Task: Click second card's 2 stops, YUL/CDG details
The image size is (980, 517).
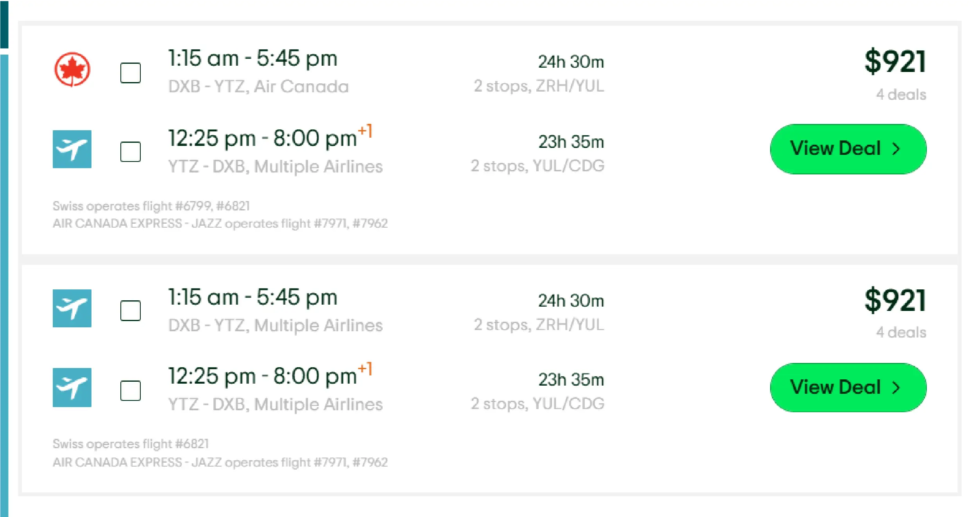Action: (x=537, y=404)
